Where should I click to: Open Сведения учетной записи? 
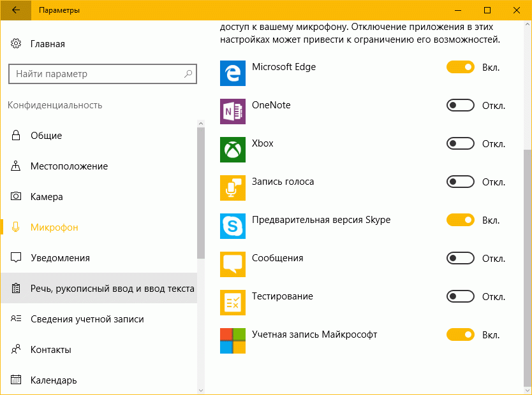click(x=99, y=319)
